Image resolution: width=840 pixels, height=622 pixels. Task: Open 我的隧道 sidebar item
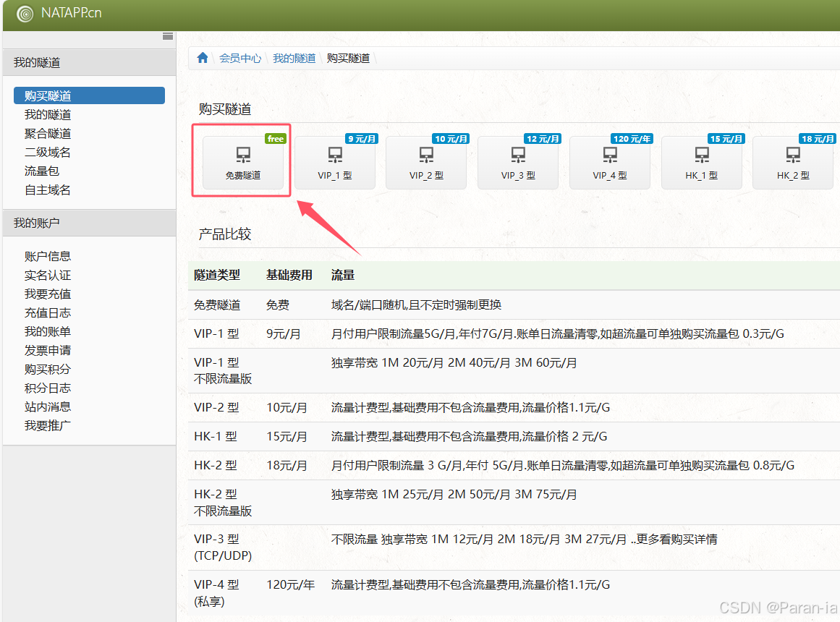pos(48,115)
